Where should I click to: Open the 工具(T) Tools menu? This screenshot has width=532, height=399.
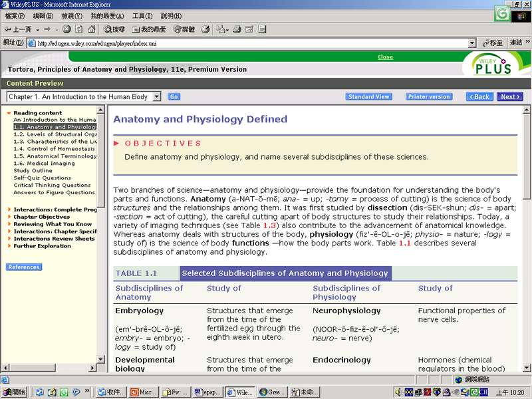pos(142,16)
